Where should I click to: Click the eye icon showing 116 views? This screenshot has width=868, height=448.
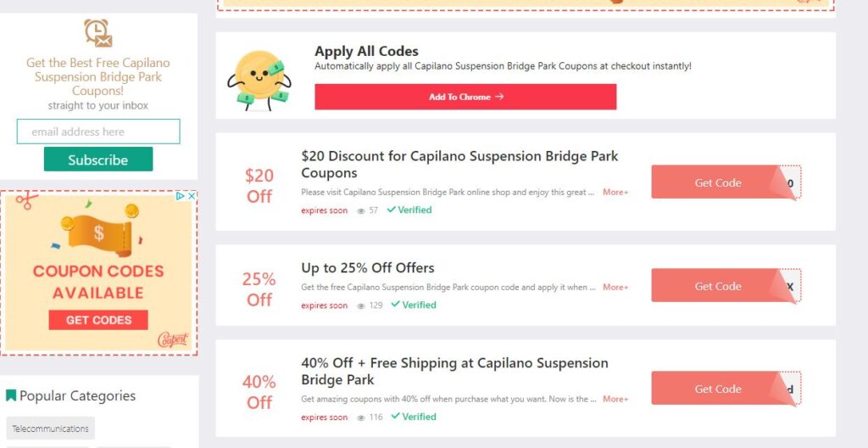[361, 417]
